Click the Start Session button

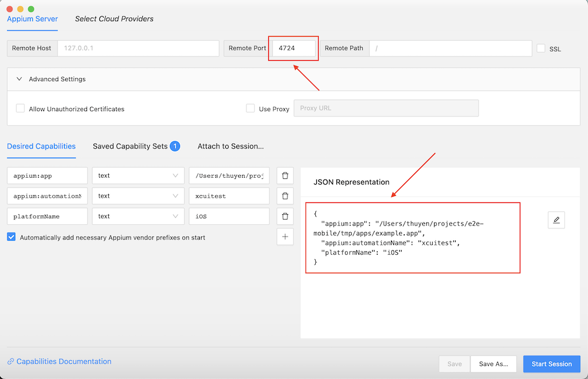click(x=552, y=364)
